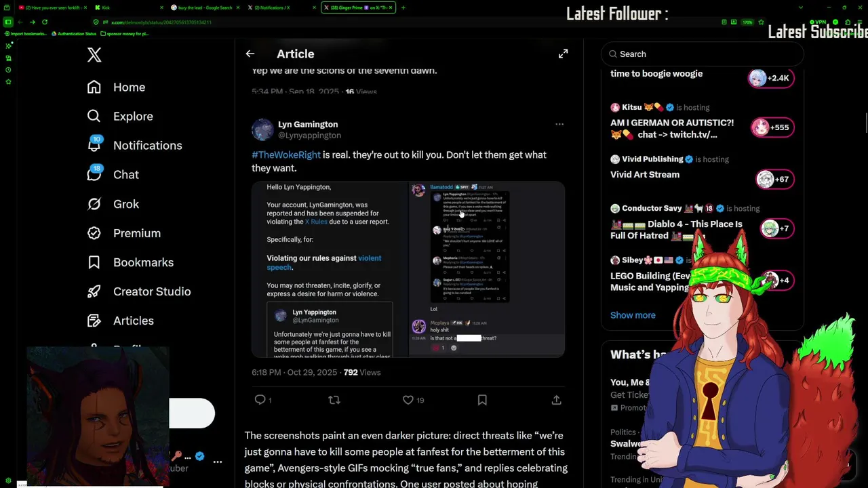Screen dimensions: 868x488
Task: Open the embedded screenshot image
Action: (408, 269)
